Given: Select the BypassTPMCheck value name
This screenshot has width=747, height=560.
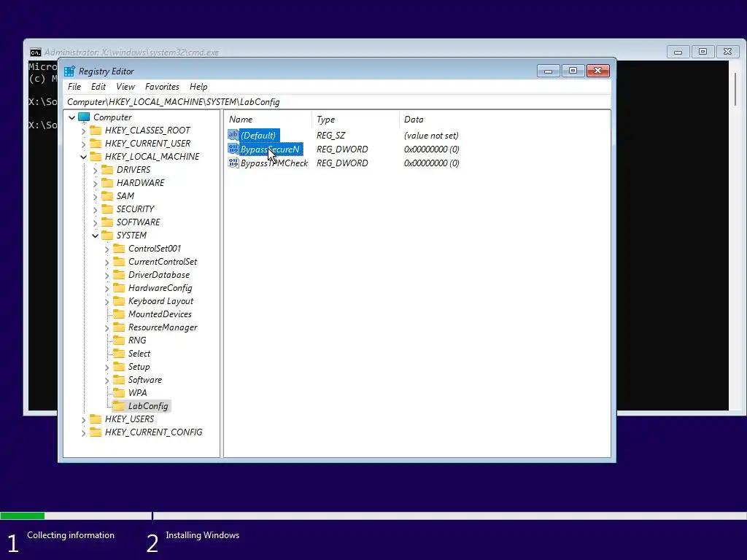Looking at the screenshot, I should point(274,163).
